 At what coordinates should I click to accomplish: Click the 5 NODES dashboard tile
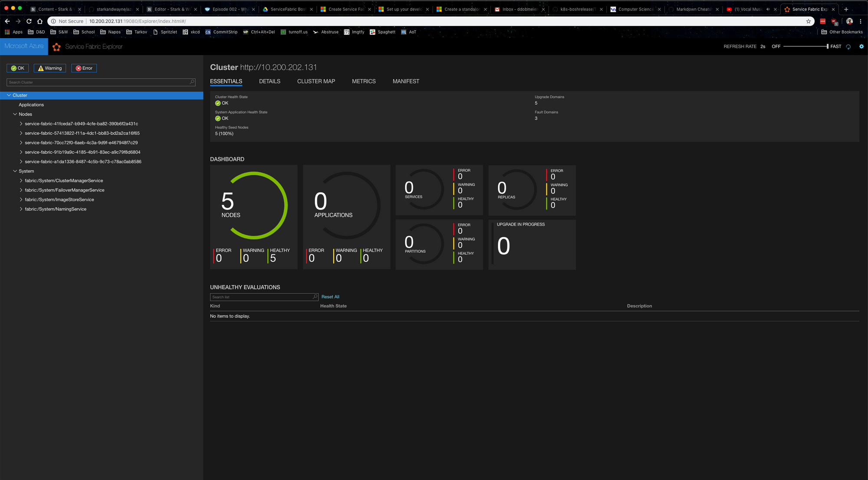tap(253, 217)
